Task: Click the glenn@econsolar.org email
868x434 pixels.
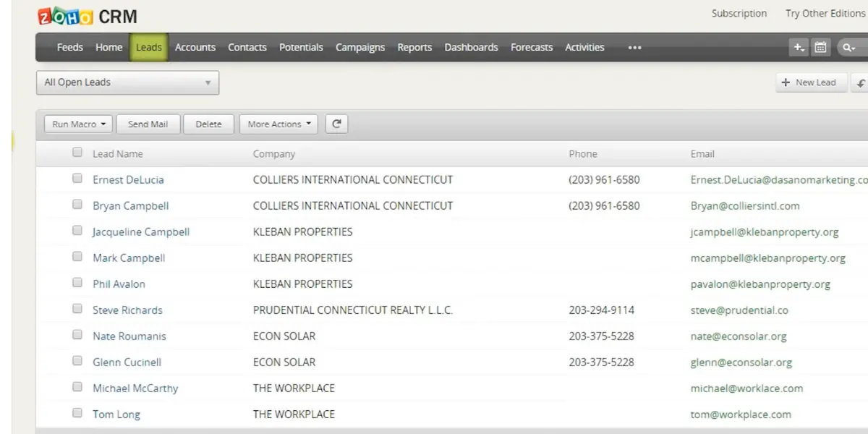Action: 741,362
